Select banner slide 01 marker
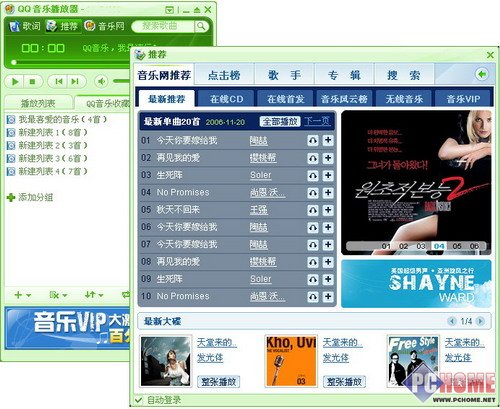 coord(386,246)
